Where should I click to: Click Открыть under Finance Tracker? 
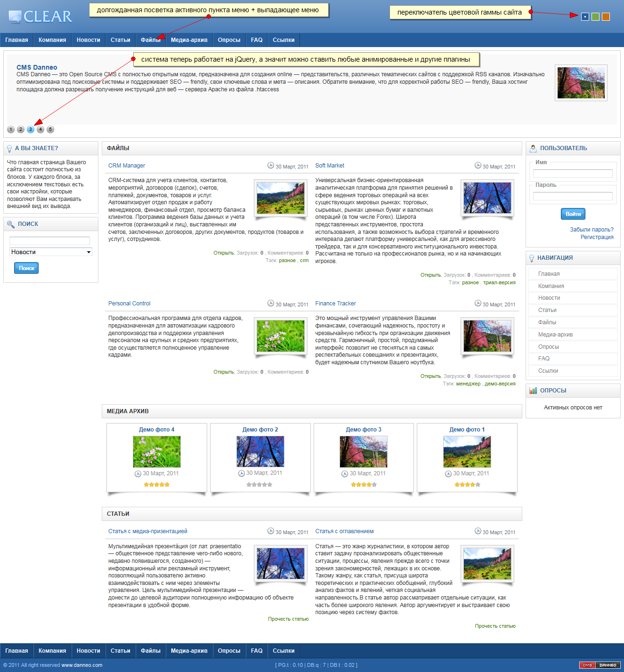[430, 376]
